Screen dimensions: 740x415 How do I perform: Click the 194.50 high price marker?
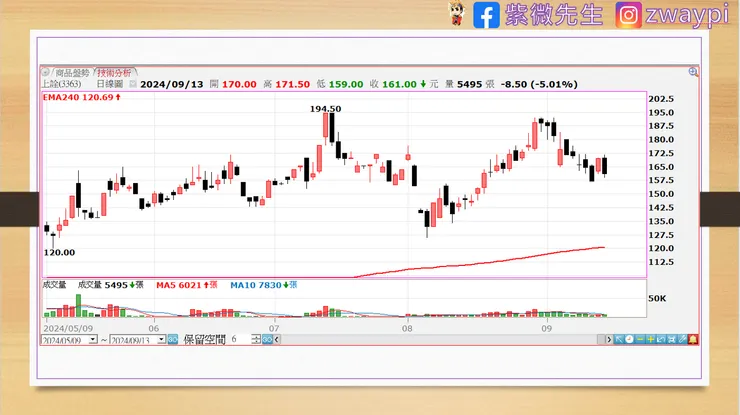point(325,109)
